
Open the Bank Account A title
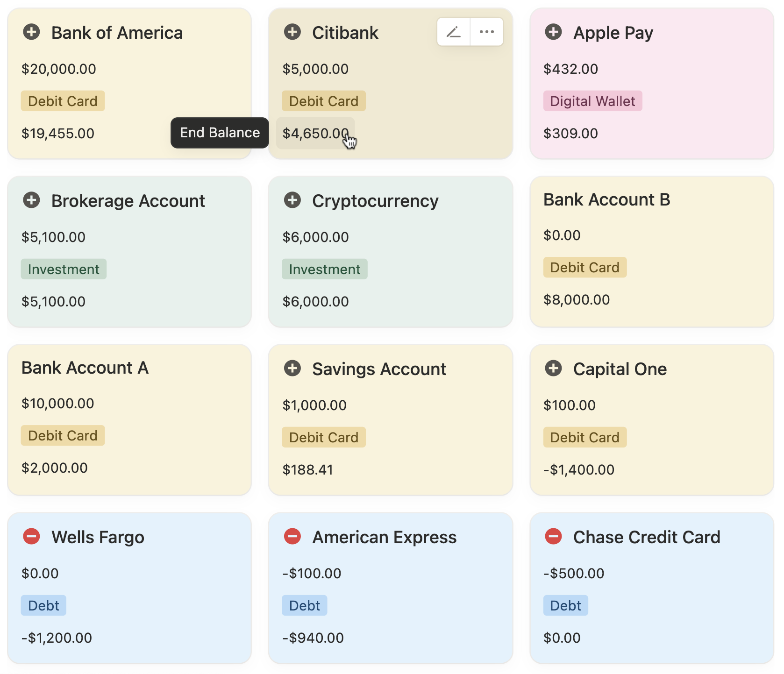[x=85, y=368]
